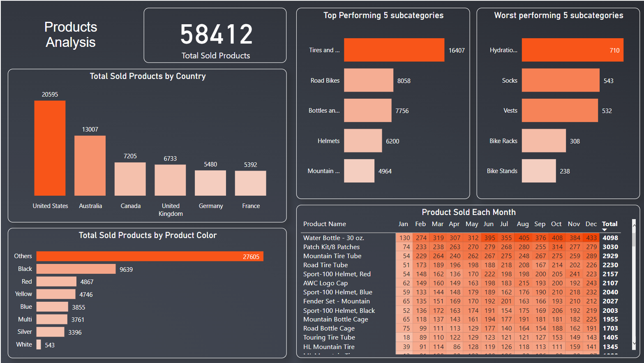Screen dimensions: 644x363
Task: Select the United States column bar
Action: pyautogui.click(x=50, y=148)
